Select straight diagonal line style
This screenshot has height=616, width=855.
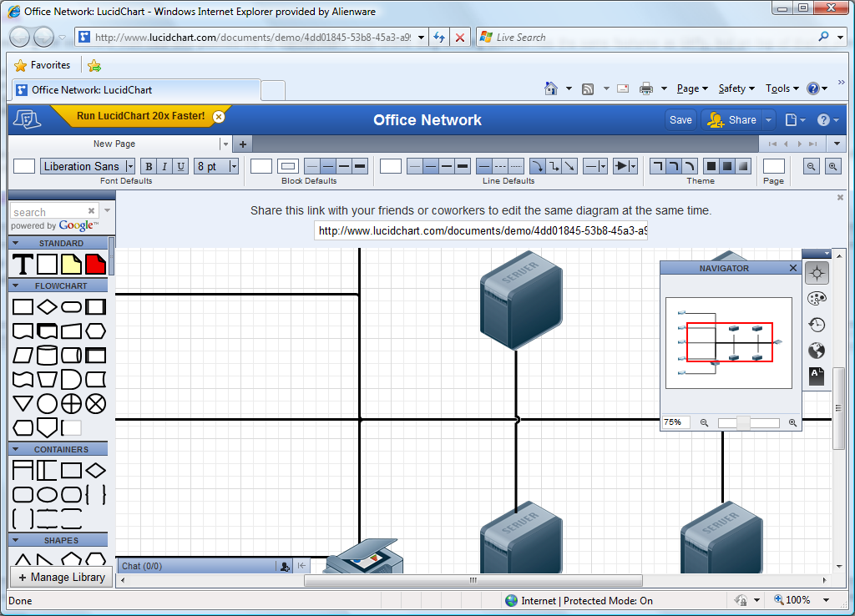pyautogui.click(x=569, y=166)
